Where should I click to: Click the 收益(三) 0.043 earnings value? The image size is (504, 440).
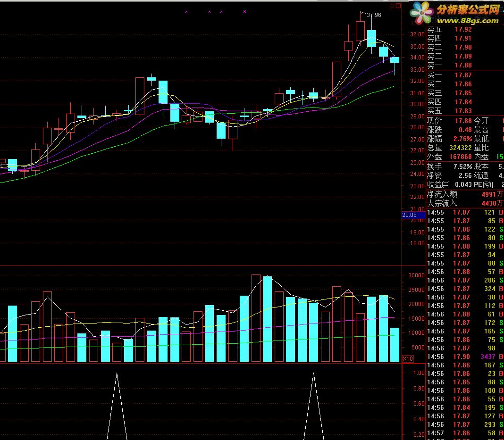[x=463, y=185]
